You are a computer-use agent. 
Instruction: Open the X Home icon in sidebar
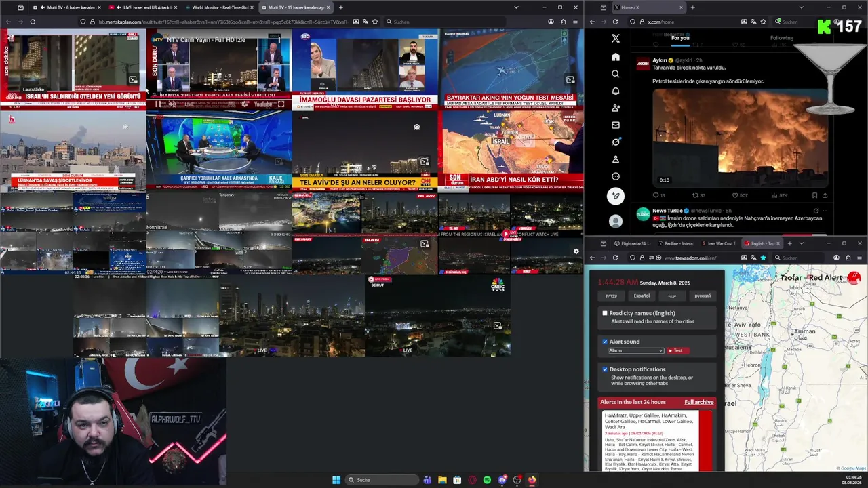pos(615,57)
